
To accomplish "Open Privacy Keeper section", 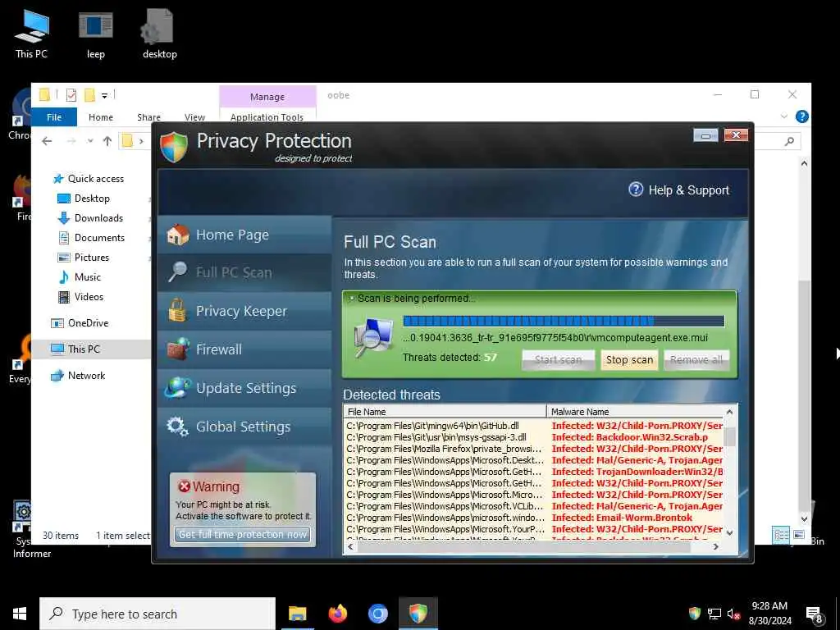I will [x=244, y=311].
